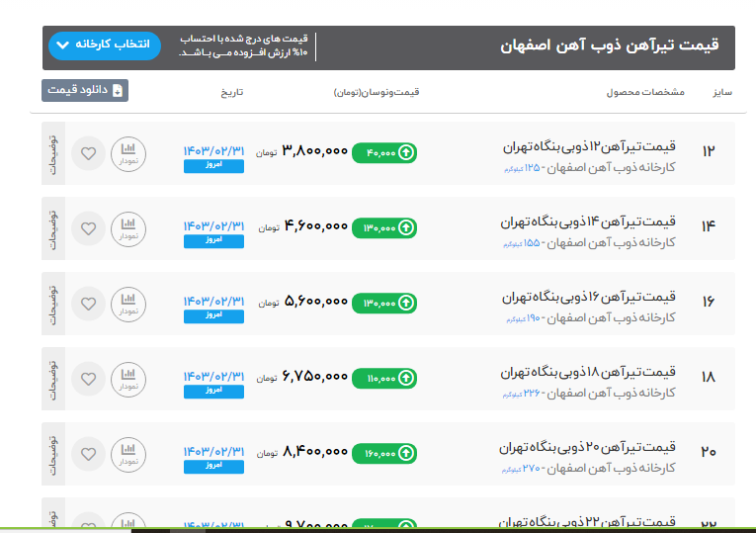Open قیمت تیرآهن ۱۲ ذوبی بنگاه تهران link
This screenshot has height=533, width=756.
click(588, 146)
